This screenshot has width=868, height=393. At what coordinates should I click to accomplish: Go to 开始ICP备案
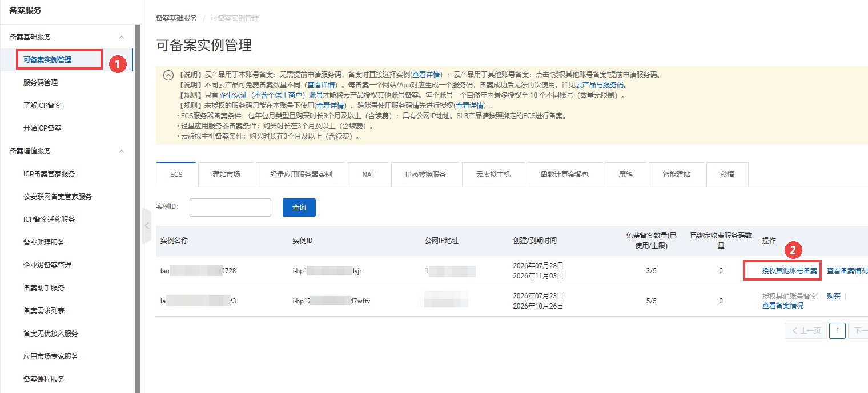42,128
